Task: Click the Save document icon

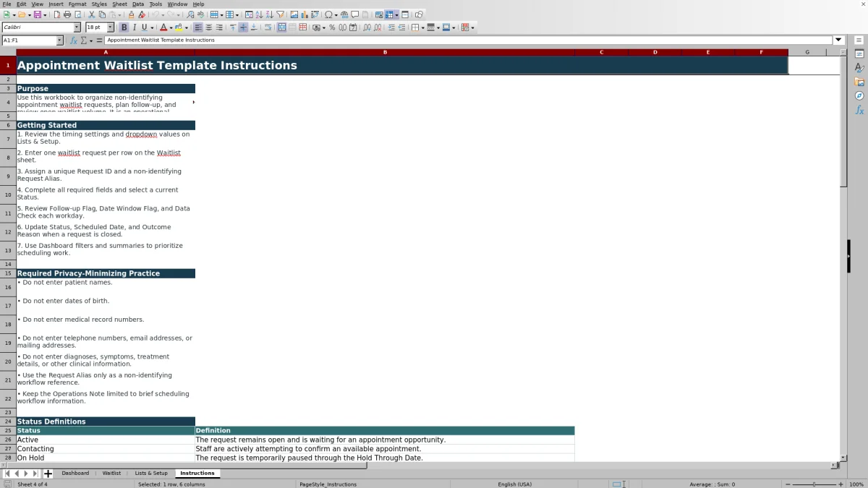Action: (x=36, y=14)
